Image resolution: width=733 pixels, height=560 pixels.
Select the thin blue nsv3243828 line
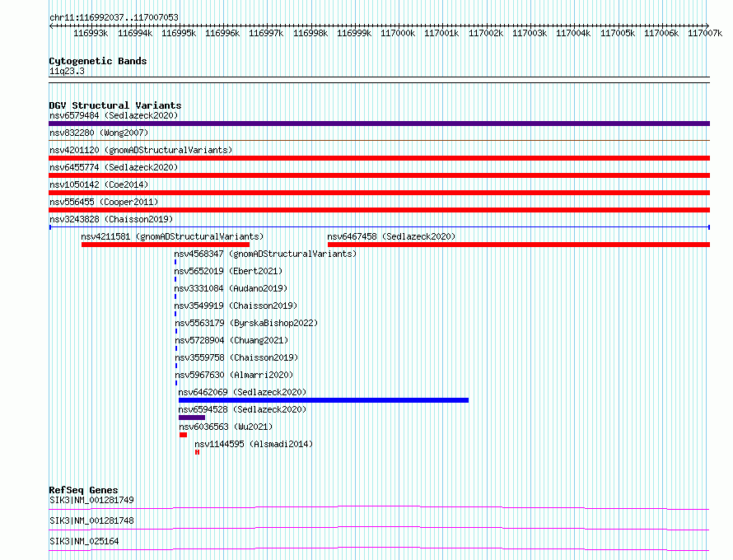[379, 227]
